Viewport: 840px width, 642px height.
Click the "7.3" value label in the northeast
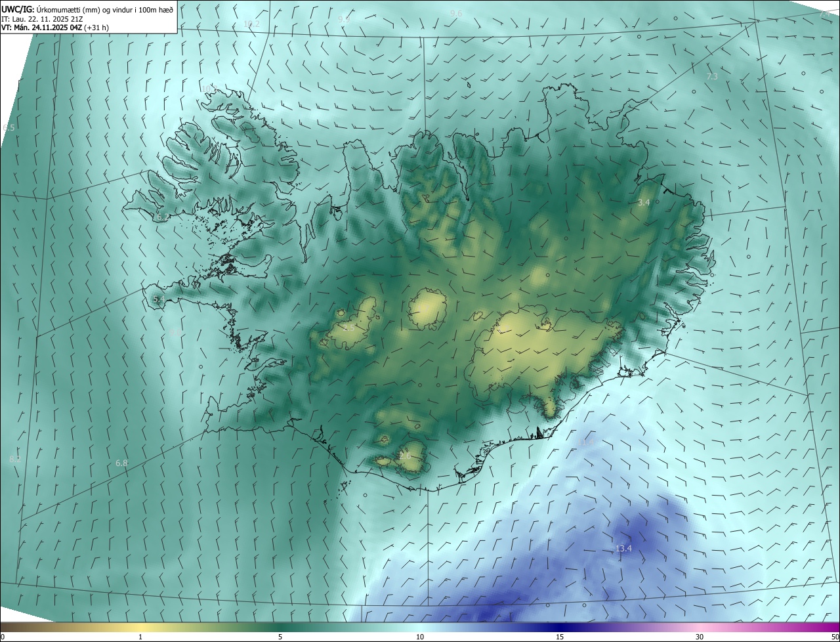pos(712,76)
